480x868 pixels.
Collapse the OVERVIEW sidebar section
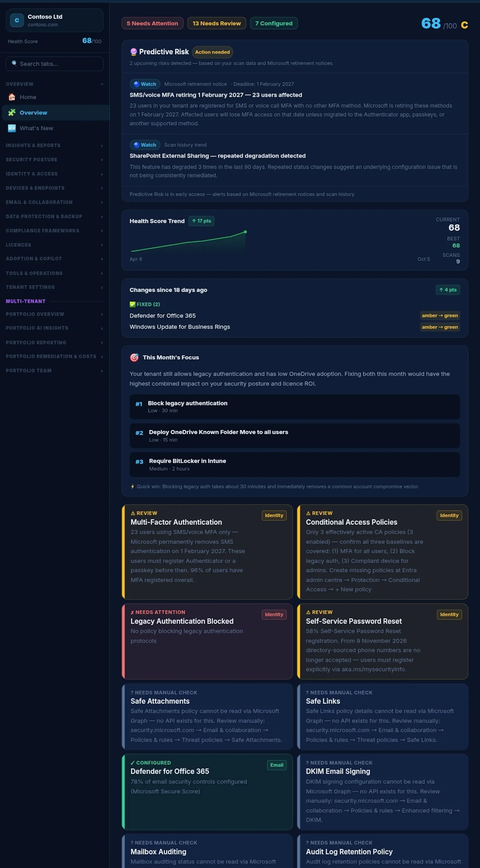point(55,84)
